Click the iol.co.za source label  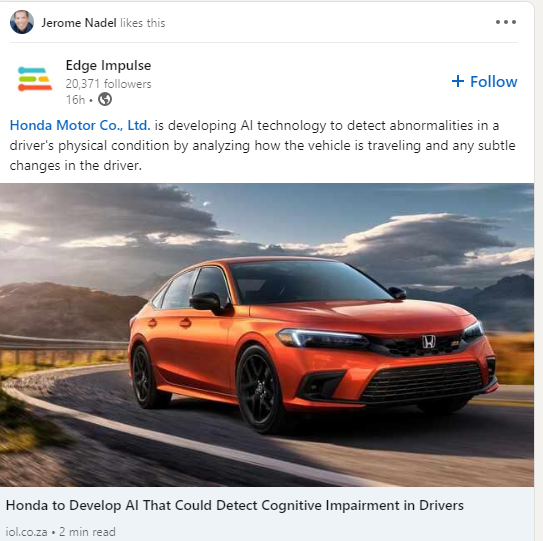click(26, 532)
